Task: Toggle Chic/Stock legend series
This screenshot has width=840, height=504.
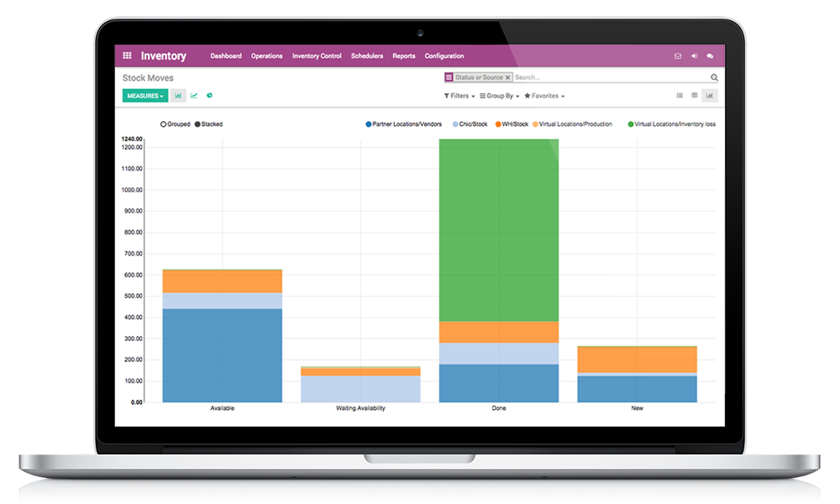Action: click(x=470, y=124)
